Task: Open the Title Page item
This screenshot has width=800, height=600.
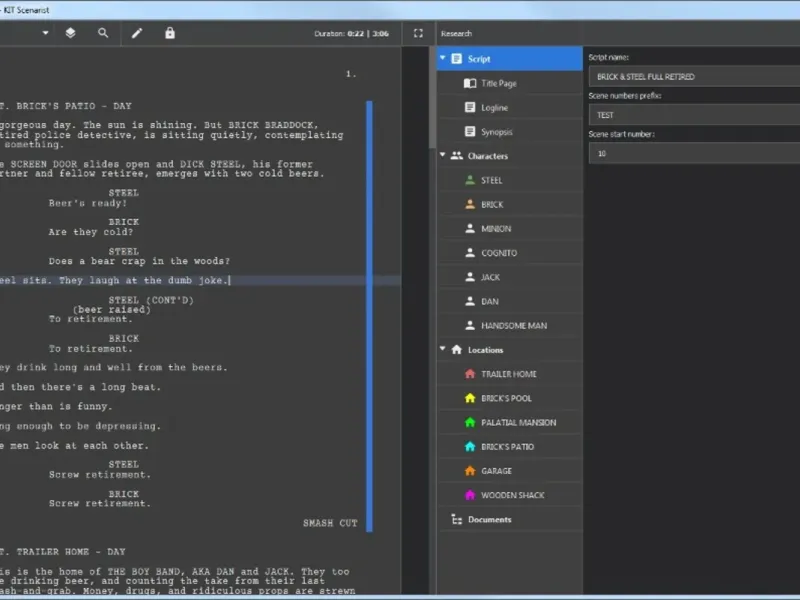Action: click(510, 83)
